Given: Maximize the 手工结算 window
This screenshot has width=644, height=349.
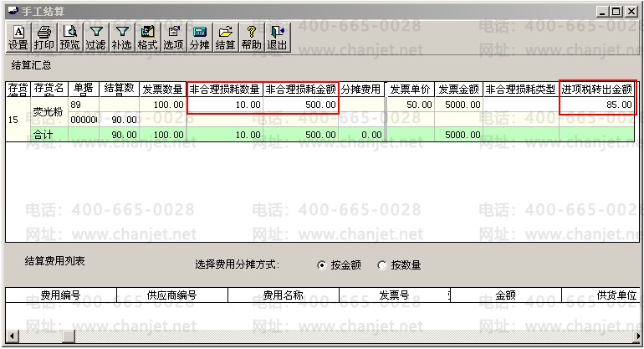Looking at the screenshot, I should pos(616,12).
